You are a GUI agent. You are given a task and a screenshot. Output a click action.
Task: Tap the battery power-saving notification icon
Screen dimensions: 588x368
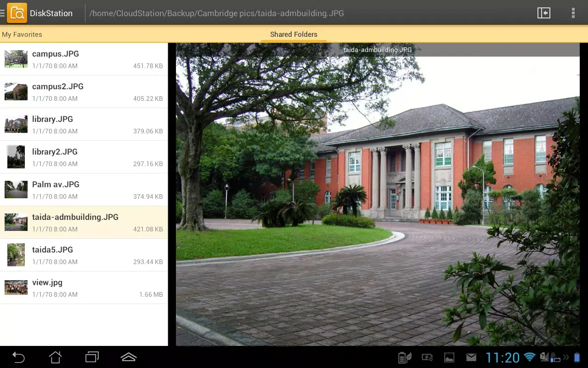(x=404, y=356)
